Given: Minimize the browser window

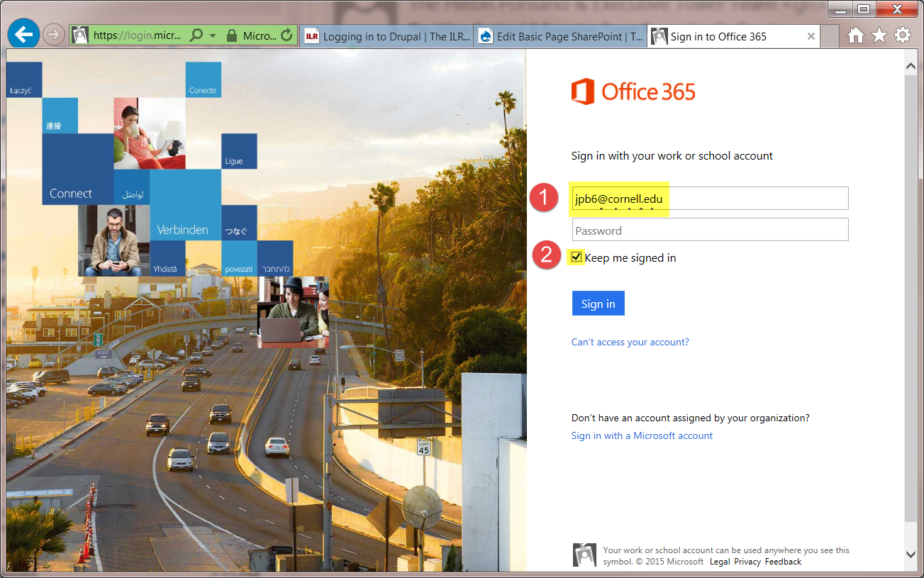Looking at the screenshot, I should tap(840, 9).
